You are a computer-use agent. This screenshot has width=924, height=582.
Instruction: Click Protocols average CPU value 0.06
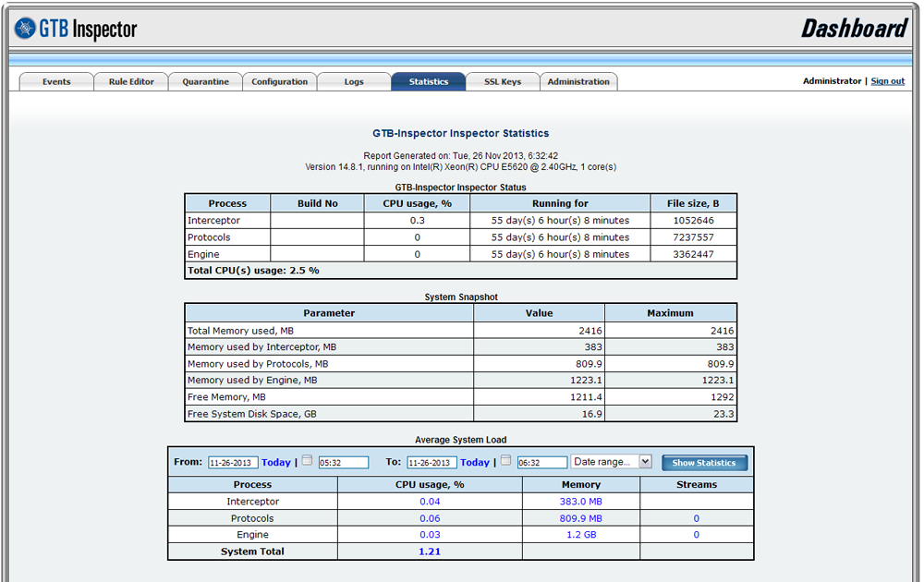[430, 518]
